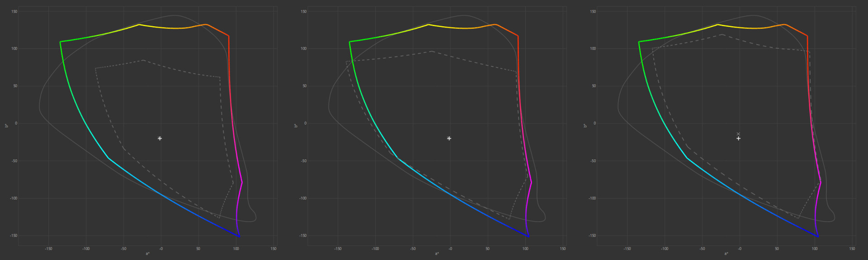Select the gray x marker in right plot
The image size is (868, 260).
(738, 134)
